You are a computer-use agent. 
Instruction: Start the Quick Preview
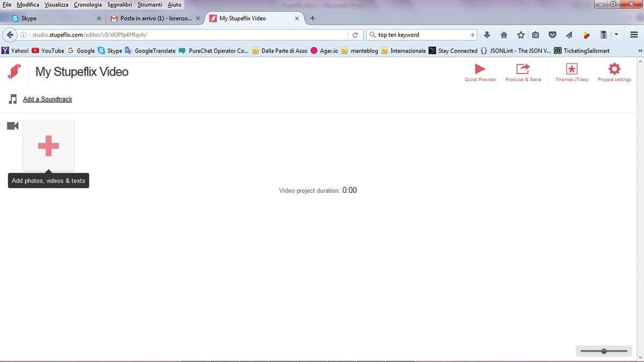pyautogui.click(x=480, y=73)
